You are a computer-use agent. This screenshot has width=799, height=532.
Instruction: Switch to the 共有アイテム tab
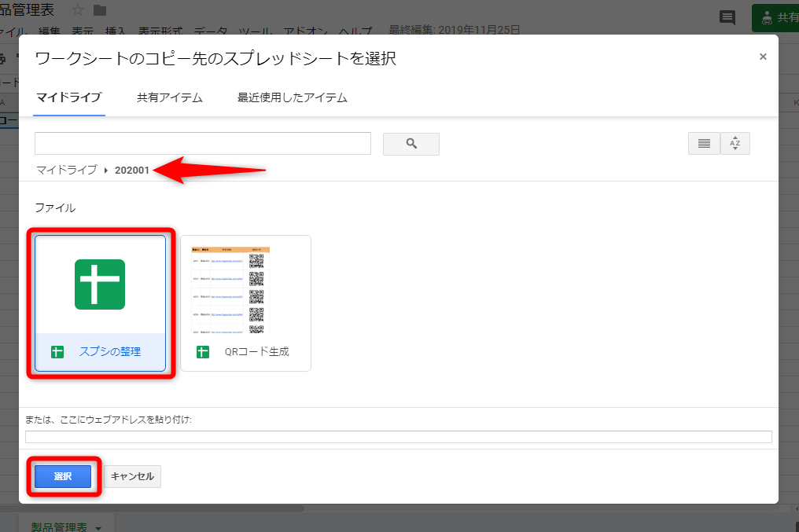[168, 97]
